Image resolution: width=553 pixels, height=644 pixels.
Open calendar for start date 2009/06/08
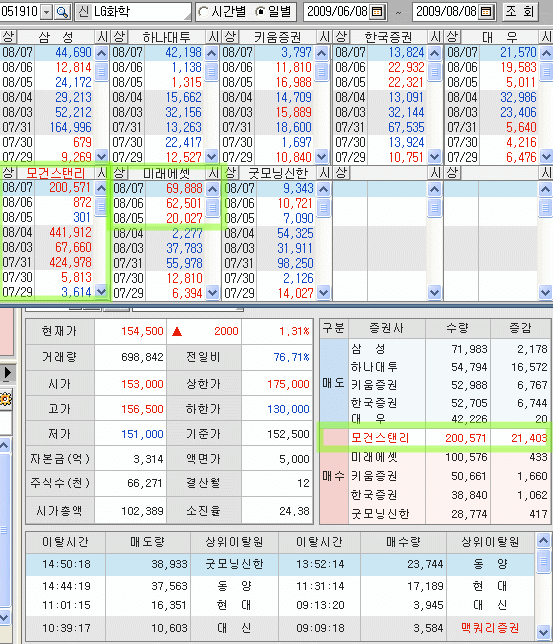376,12
